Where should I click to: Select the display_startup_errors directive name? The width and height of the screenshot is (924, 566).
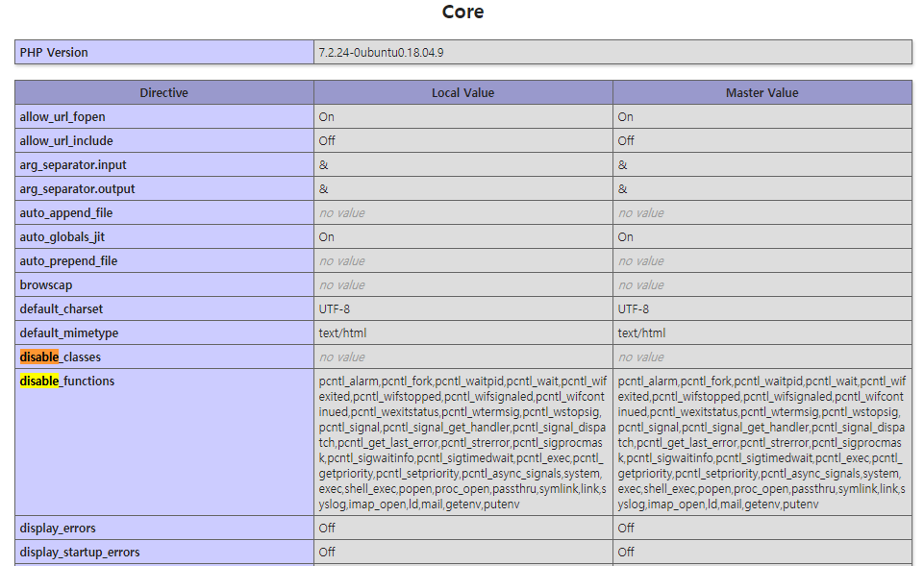click(80, 553)
